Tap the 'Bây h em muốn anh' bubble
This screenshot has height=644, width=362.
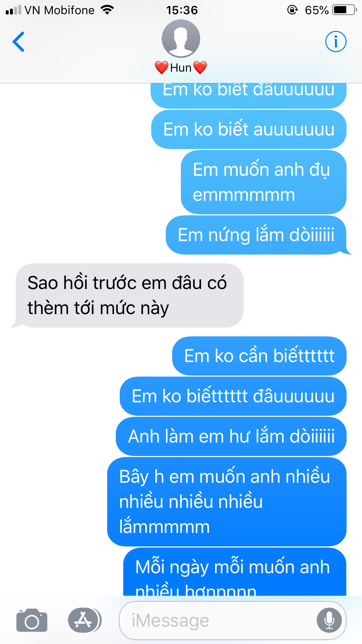click(227, 502)
